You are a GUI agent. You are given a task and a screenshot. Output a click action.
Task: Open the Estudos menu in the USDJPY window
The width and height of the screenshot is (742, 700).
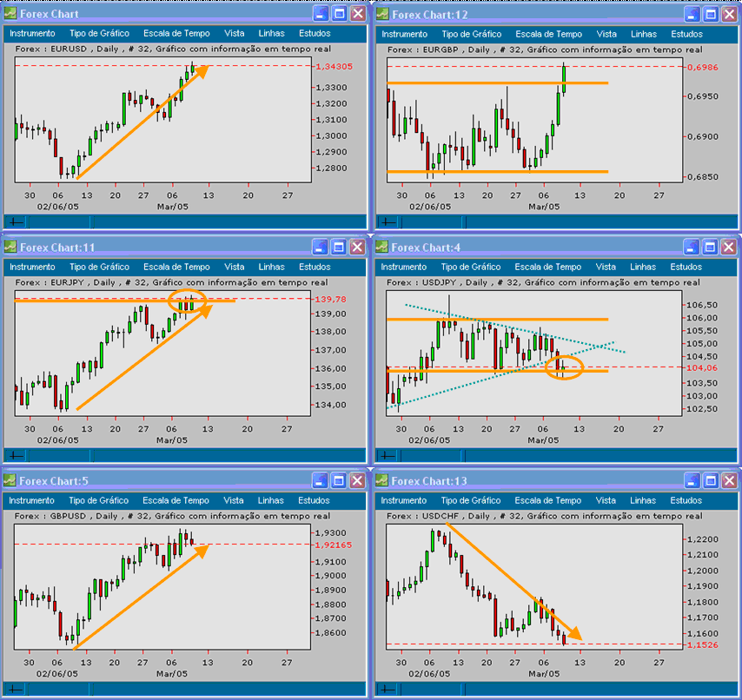[686, 267]
